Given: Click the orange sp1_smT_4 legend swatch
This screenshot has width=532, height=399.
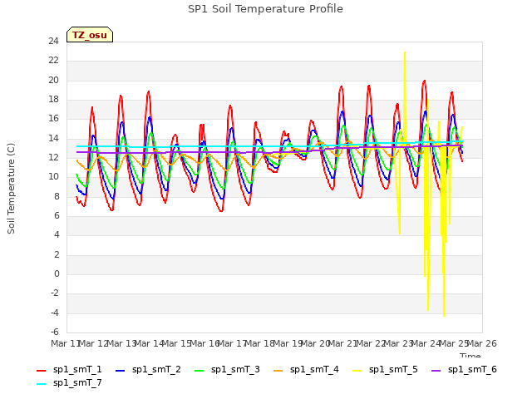Looking at the screenshot, I should pos(278,371).
